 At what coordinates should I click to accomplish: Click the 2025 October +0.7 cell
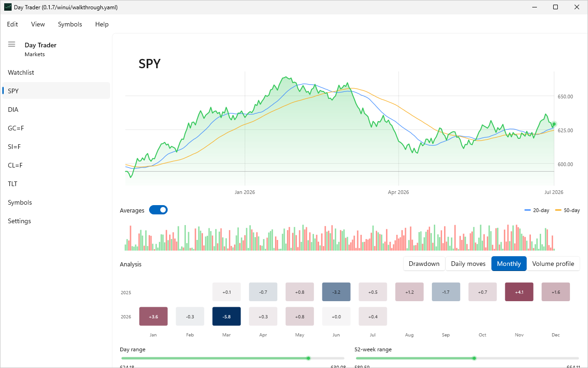point(483,292)
